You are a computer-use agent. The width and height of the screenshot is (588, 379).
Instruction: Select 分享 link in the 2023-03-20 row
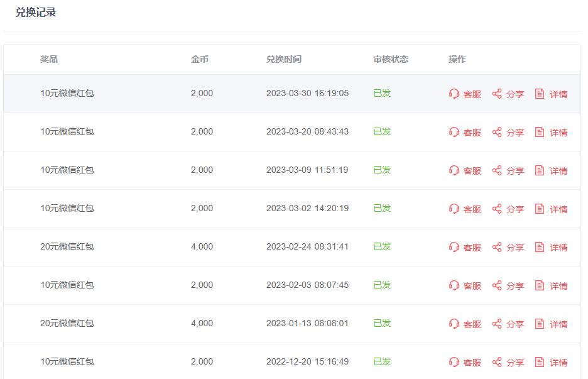coord(515,133)
